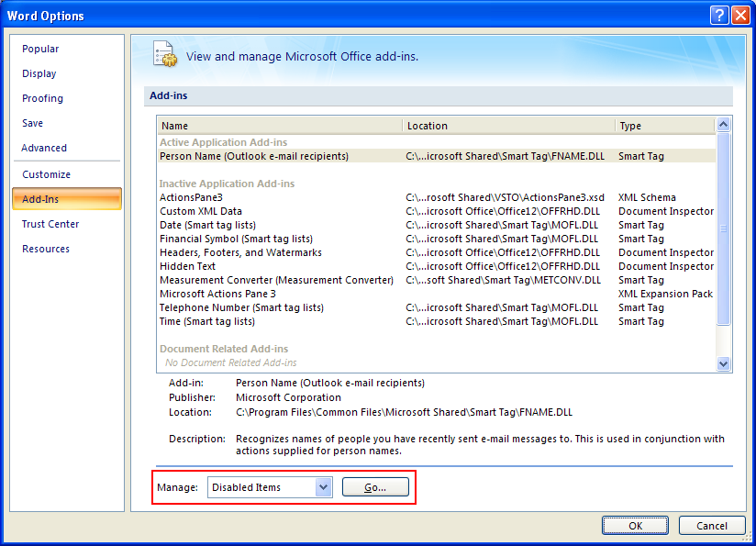Select the Person Name add-in row
This screenshot has height=546, width=756.
[x=254, y=157]
